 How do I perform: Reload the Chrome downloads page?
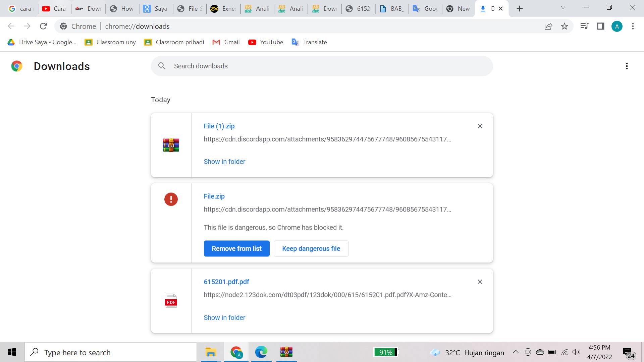point(43,26)
